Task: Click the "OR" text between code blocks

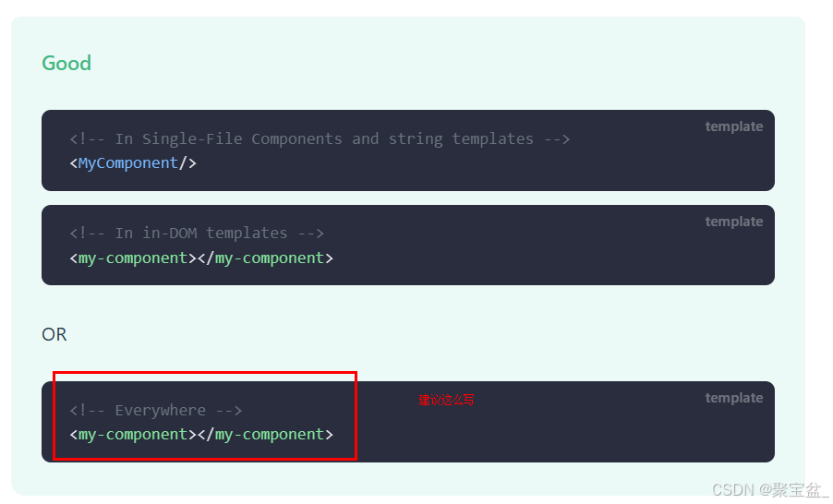Action: pos(54,334)
